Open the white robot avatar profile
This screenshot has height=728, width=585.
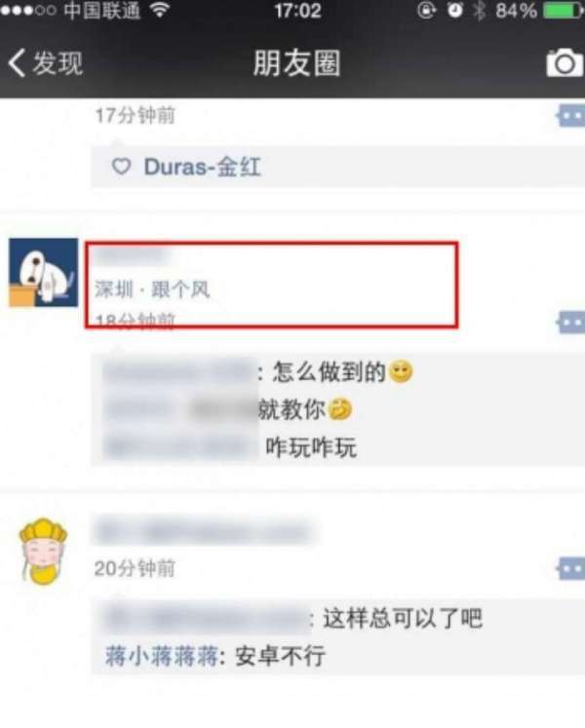point(43,272)
